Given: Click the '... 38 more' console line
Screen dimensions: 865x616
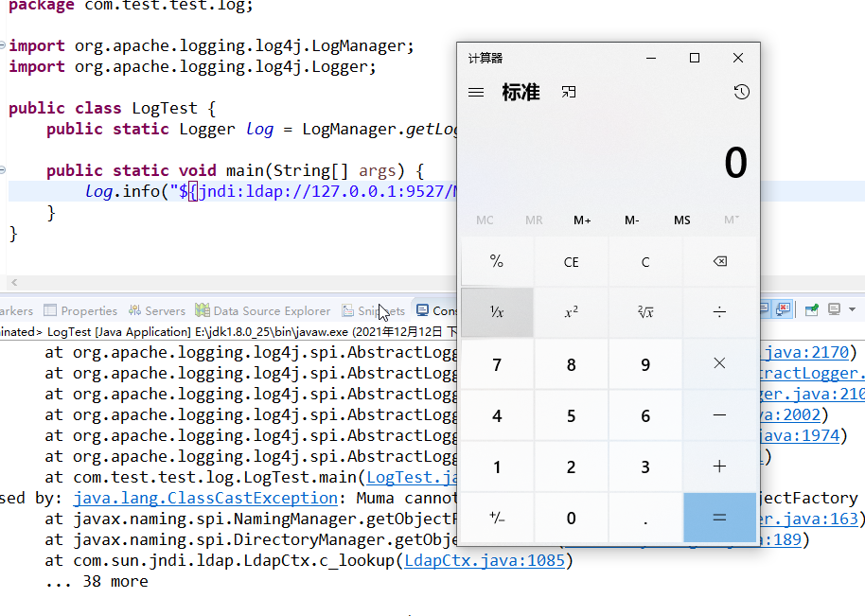Looking at the screenshot, I should pos(97,581).
